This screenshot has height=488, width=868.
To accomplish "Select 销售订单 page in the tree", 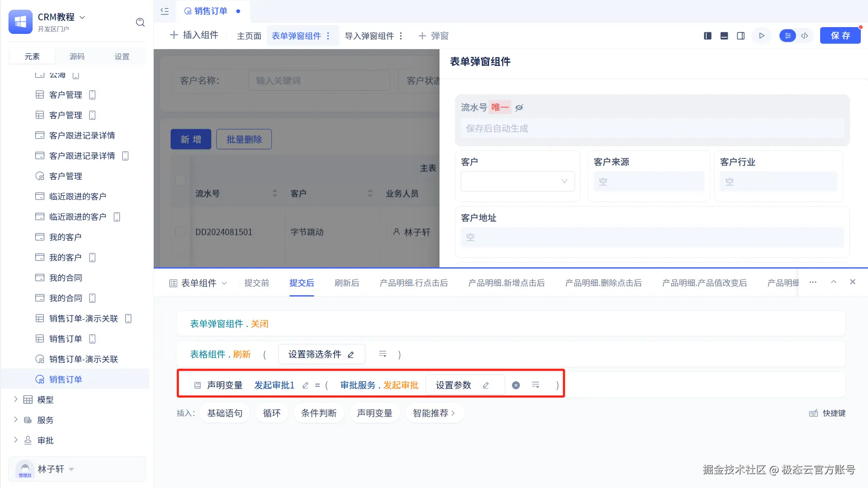I will [75, 379].
